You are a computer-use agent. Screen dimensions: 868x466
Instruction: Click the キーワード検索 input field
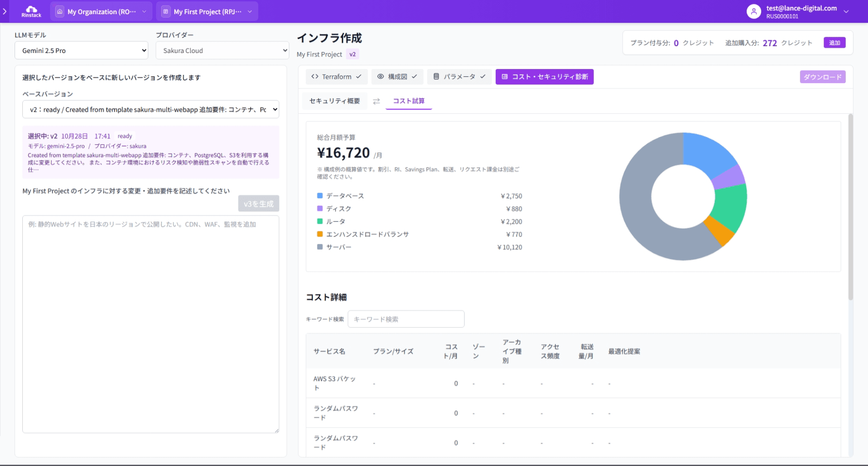406,319
